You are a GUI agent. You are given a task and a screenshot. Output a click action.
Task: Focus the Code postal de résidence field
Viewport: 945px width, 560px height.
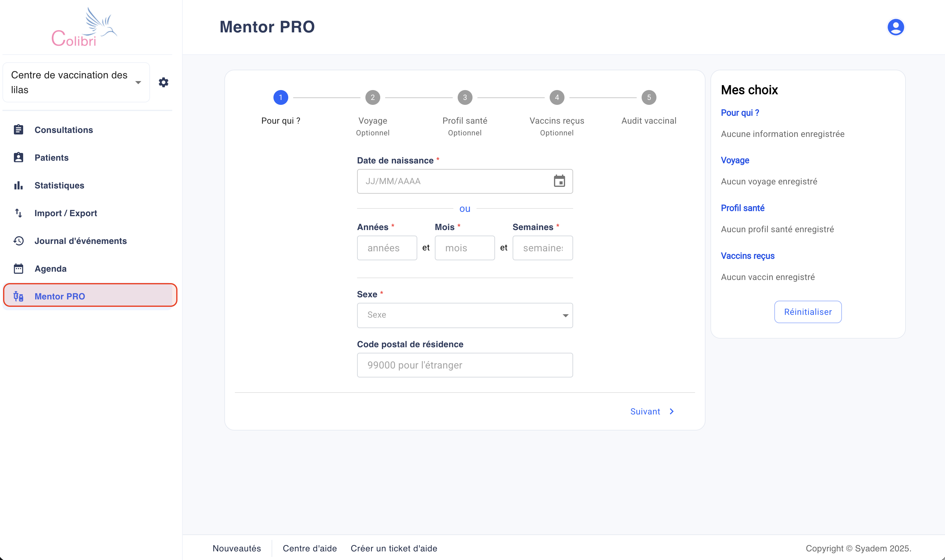465,365
